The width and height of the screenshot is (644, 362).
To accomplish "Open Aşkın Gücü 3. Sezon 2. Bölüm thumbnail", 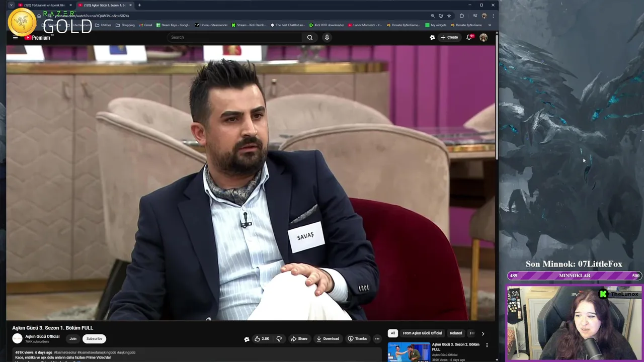I will [409, 352].
